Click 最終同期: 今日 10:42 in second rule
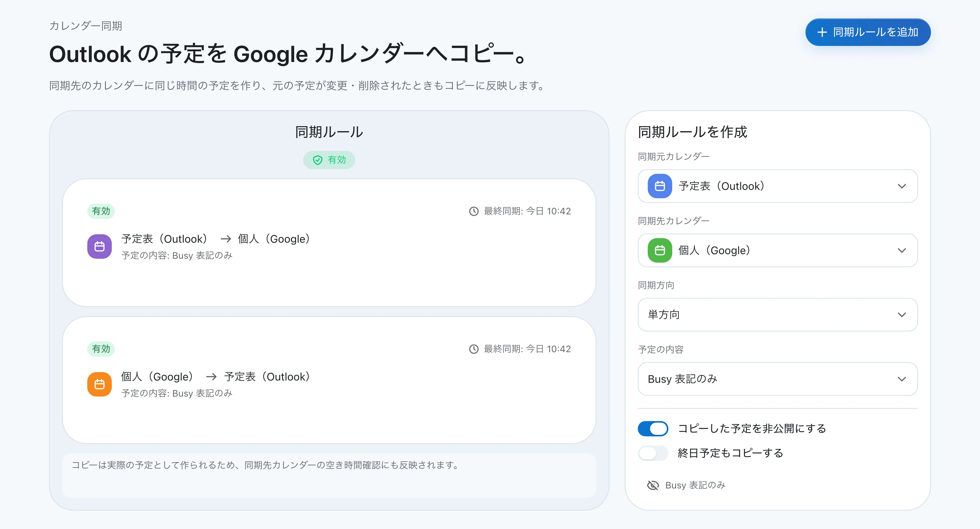This screenshot has height=529, width=980. [527, 349]
